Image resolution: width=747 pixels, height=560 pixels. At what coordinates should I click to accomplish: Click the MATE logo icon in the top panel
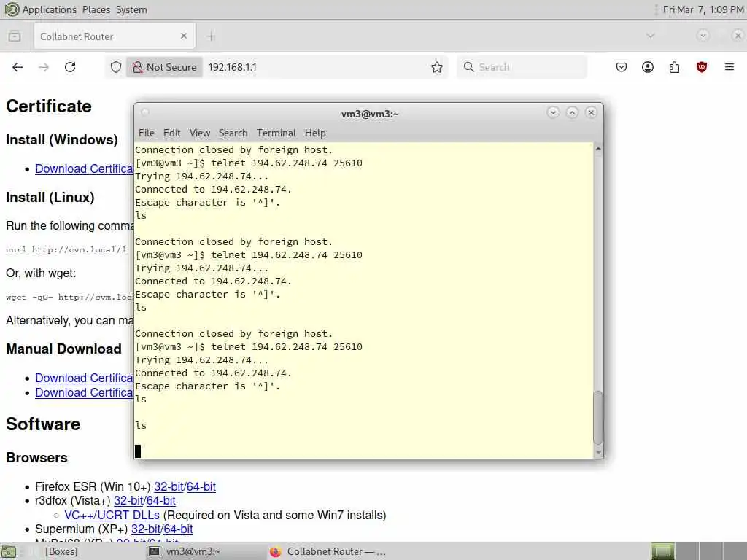coord(11,9)
